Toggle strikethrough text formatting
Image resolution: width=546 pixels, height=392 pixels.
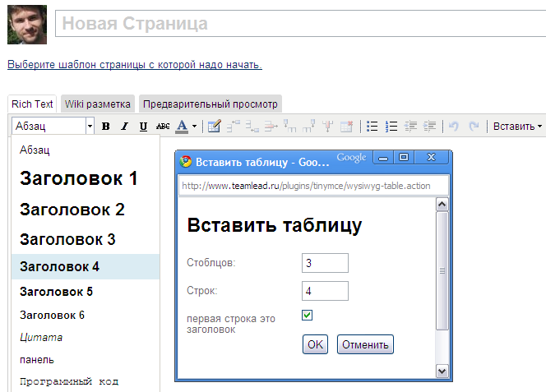click(163, 127)
